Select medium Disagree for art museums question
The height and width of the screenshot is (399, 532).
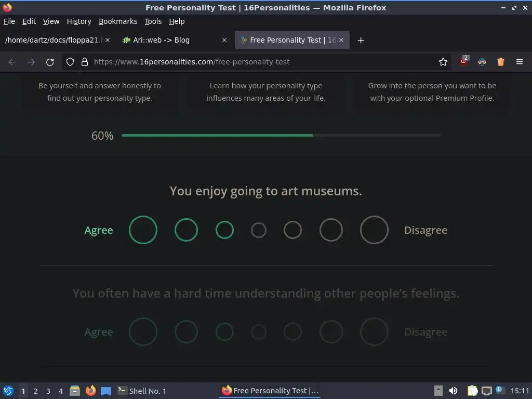331,230
